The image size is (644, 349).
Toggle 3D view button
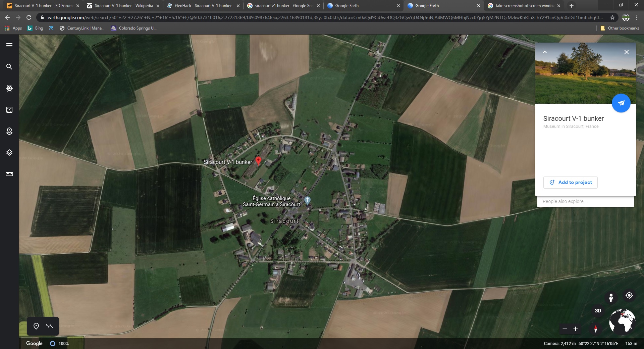point(598,311)
